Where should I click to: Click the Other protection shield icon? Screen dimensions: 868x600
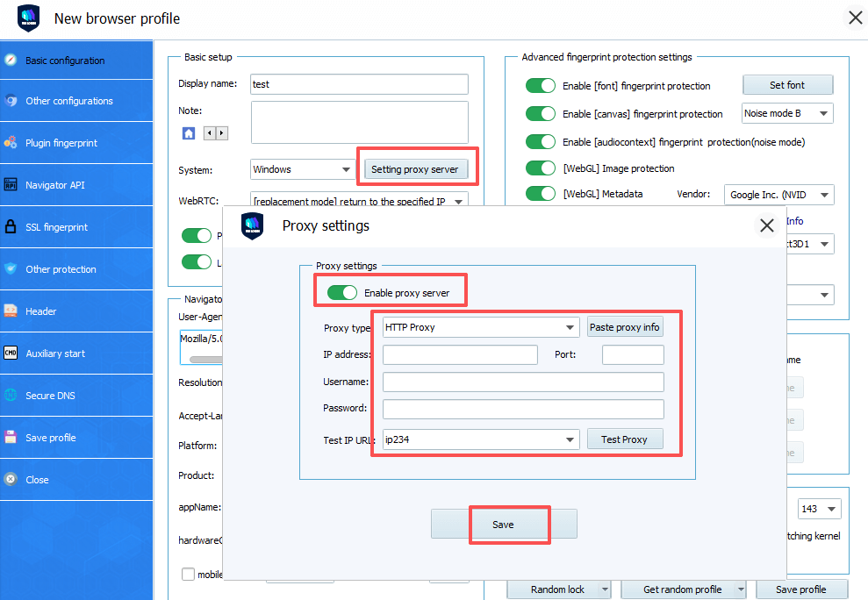11,269
